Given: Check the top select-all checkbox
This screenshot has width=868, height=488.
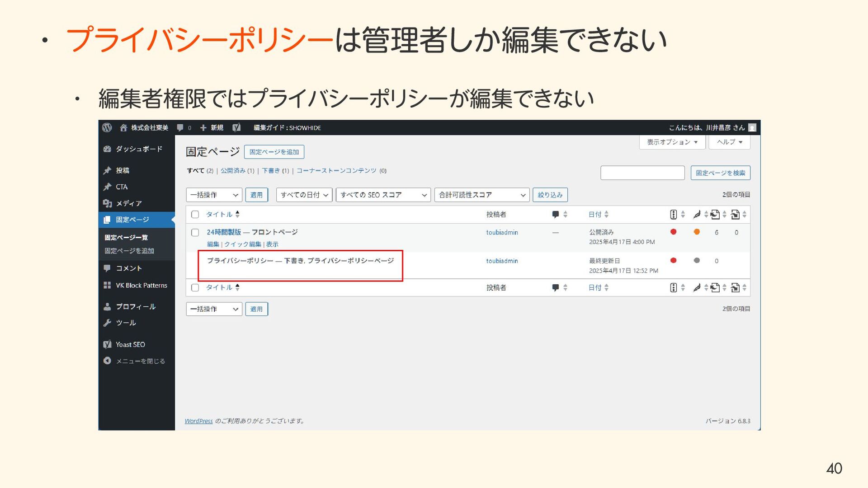Looking at the screenshot, I should click(195, 215).
